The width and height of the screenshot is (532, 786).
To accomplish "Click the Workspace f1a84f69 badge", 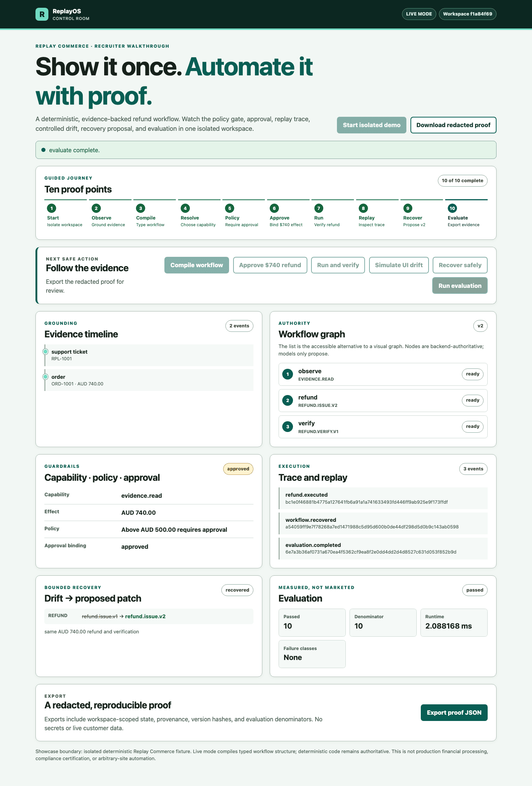I will tap(468, 14).
